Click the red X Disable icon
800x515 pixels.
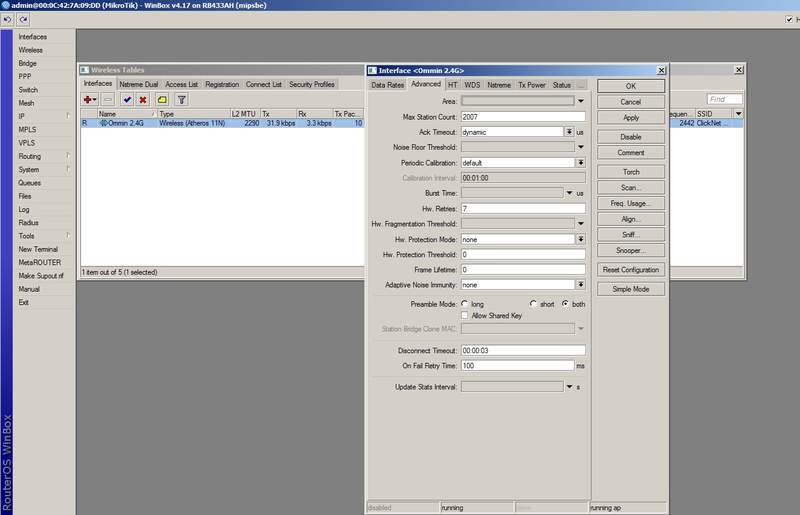click(143, 100)
